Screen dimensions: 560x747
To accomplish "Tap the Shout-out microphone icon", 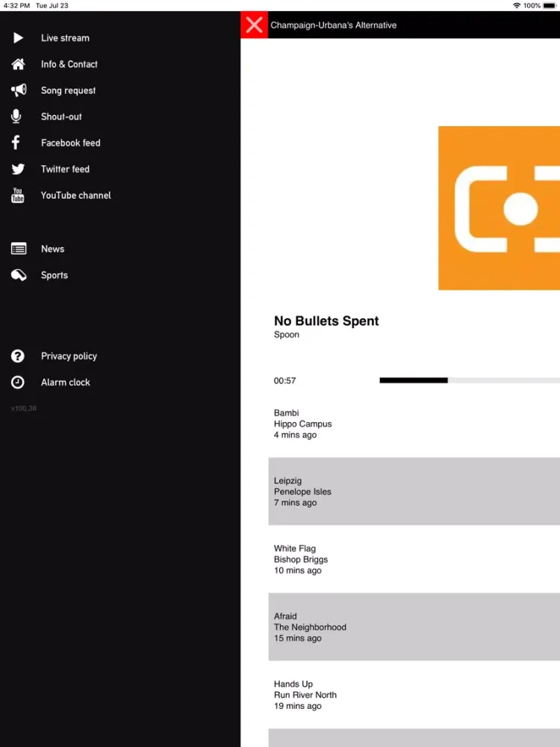I will point(16,117).
